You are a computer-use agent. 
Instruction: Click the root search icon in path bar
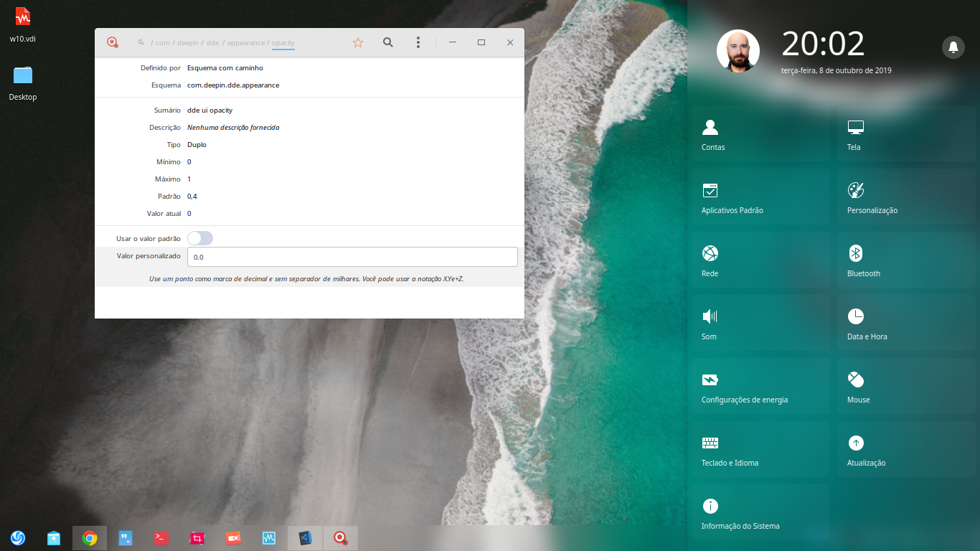coord(141,43)
